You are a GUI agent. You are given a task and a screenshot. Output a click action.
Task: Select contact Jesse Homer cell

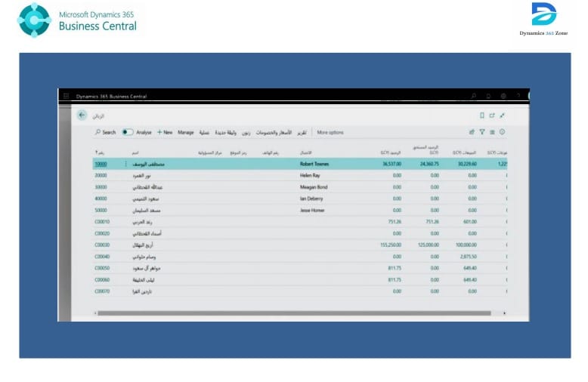click(x=312, y=210)
